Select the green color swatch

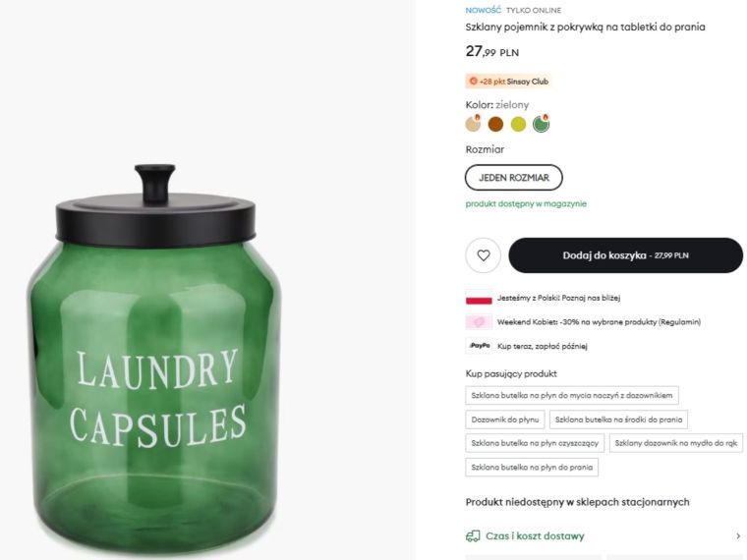(541, 124)
